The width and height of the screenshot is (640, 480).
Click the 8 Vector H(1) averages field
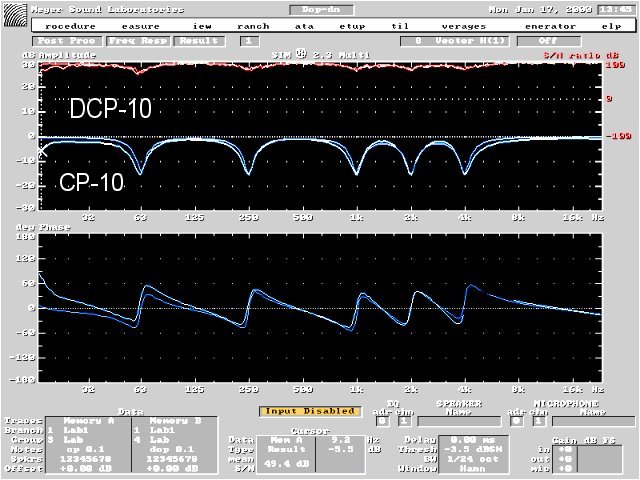(x=455, y=41)
